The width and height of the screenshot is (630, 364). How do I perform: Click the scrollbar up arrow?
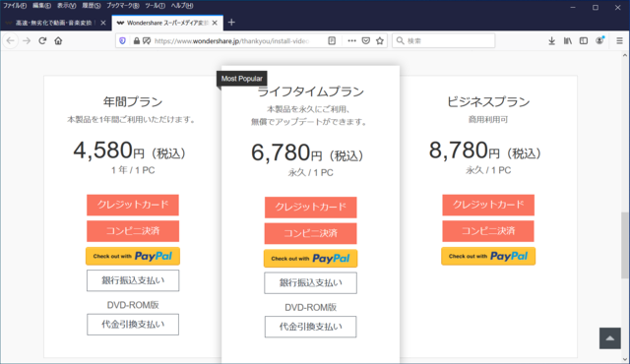(x=625, y=56)
